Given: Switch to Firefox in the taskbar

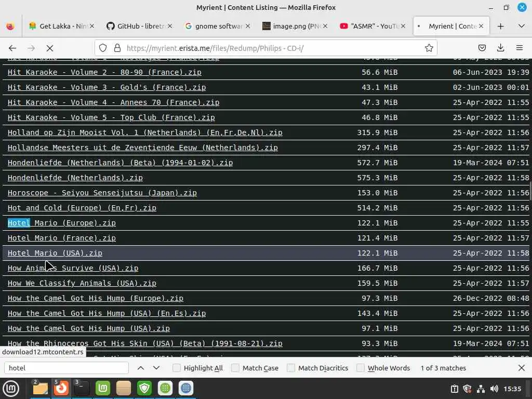Looking at the screenshot, I should (61, 389).
